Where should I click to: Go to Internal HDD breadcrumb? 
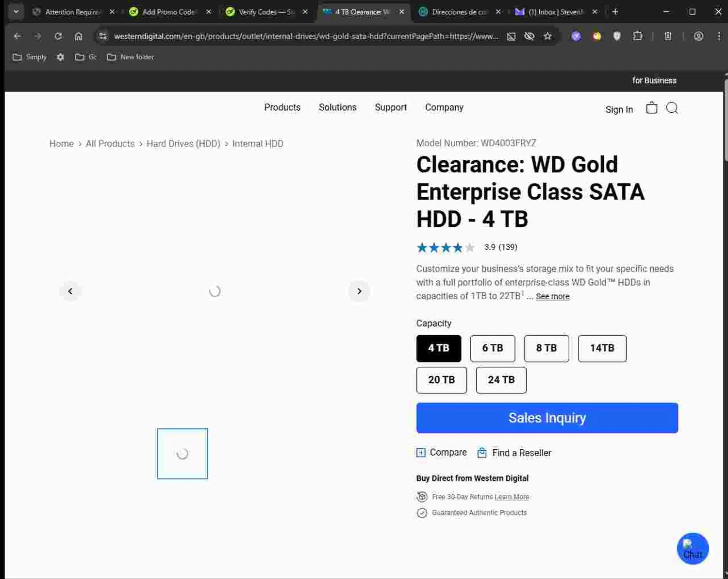click(258, 144)
